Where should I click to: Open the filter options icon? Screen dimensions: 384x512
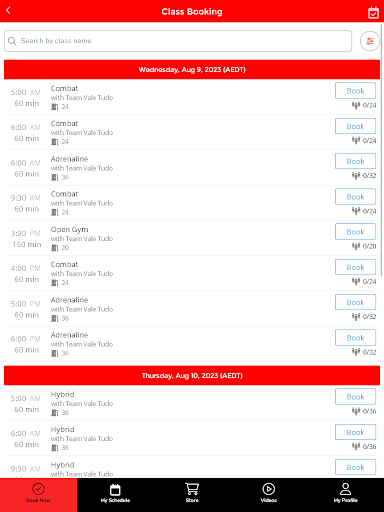pyautogui.click(x=370, y=41)
